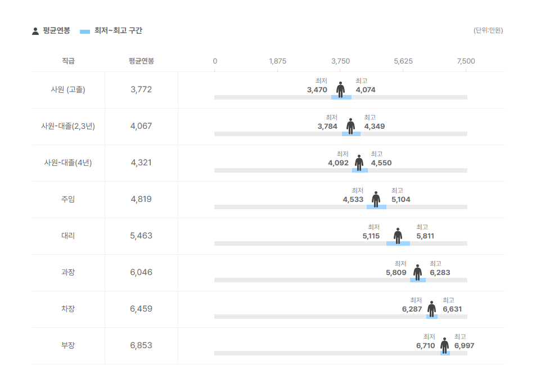Click the 6,046 average salary value
This screenshot has height=392, width=536.
coord(141,272)
